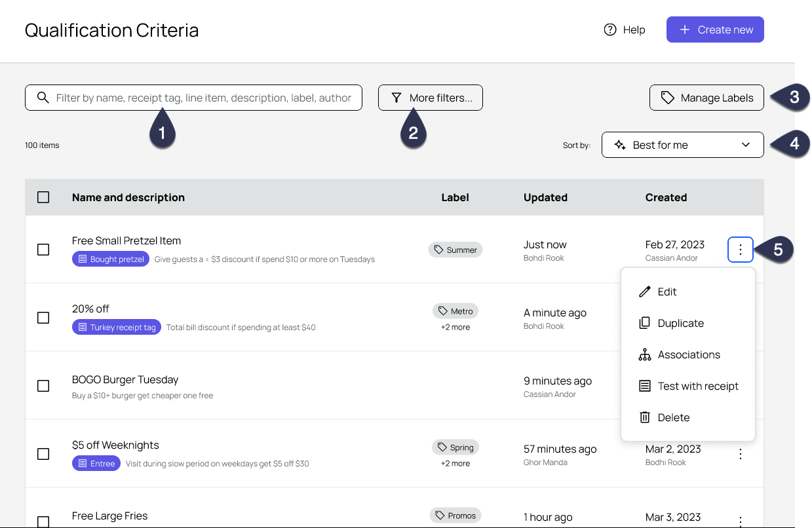Click the Name and description column header
Image resolution: width=812 pixels, height=528 pixels.
pos(128,197)
